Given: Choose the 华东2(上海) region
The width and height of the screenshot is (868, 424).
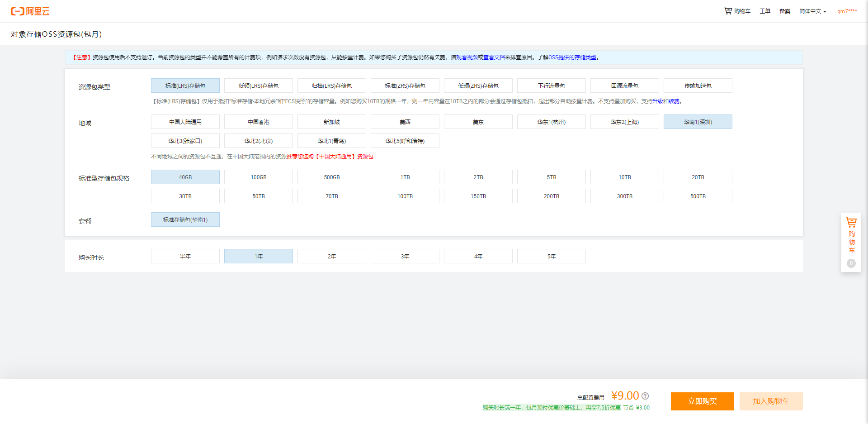Looking at the screenshot, I should point(625,122).
